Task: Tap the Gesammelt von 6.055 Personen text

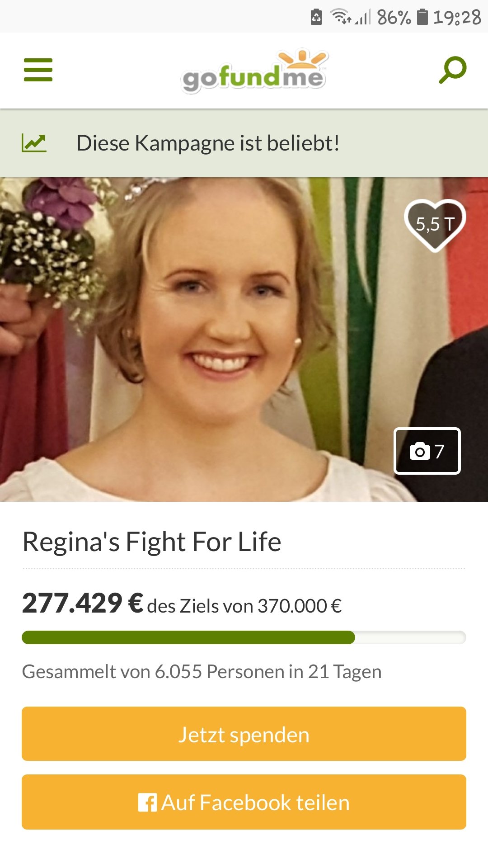Action: tap(202, 671)
